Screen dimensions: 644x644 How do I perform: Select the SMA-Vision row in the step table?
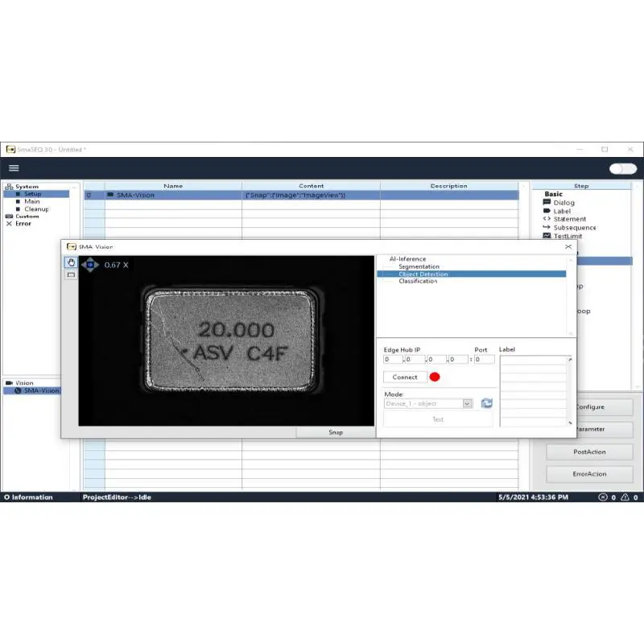[x=301, y=195]
